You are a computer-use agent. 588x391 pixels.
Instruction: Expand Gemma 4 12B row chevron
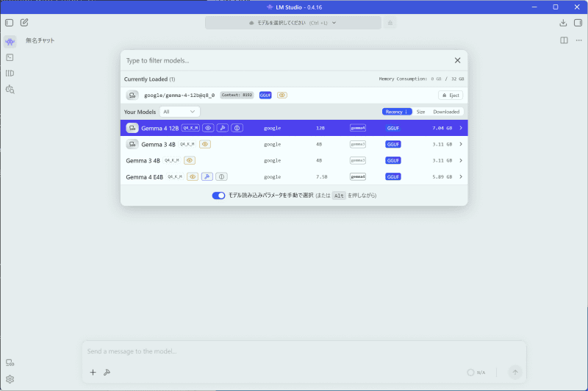tap(461, 128)
